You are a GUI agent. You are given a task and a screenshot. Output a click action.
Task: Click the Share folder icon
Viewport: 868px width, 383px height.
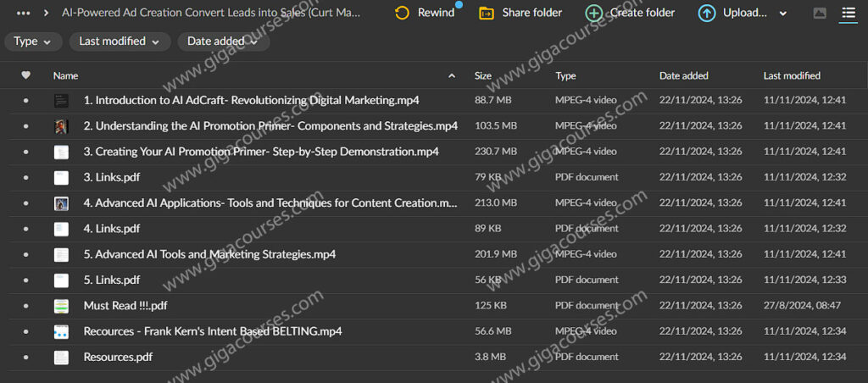[486, 14]
